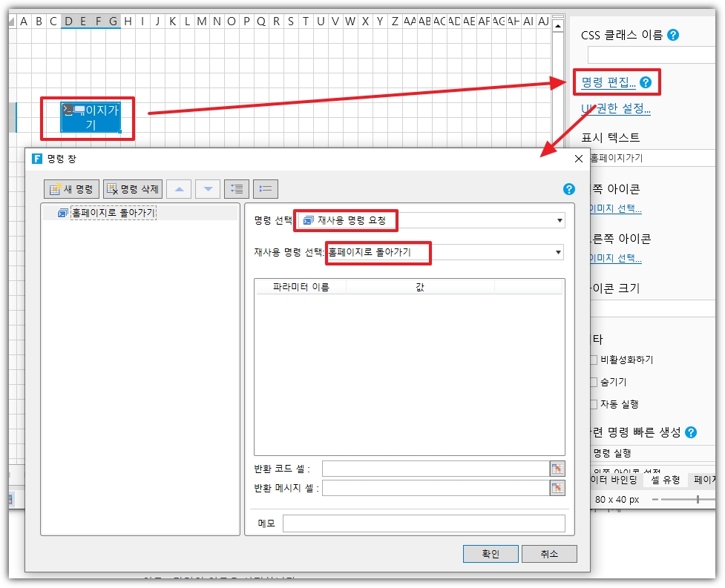Screen dimensions: 725x588
Task: Click the indent command list icon
Action: click(237, 189)
